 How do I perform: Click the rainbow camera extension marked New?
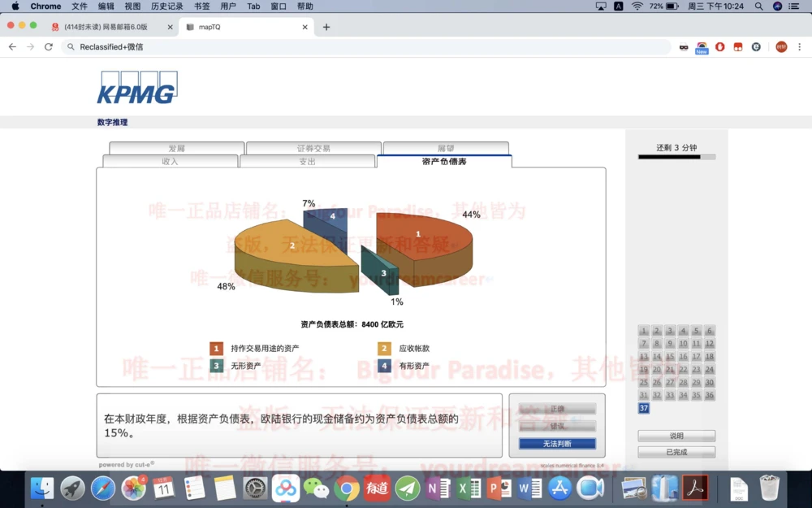[x=702, y=46]
